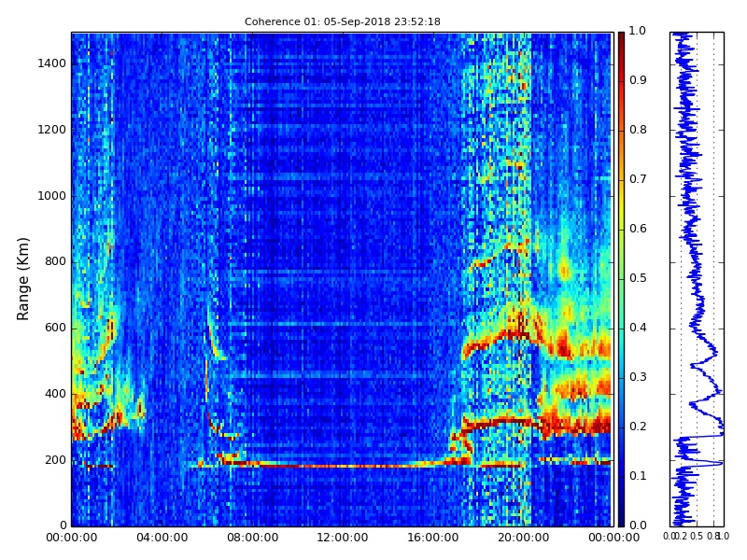Click the 0.8 colorbar tick label
Screen dimensions: 747x560
coord(638,130)
